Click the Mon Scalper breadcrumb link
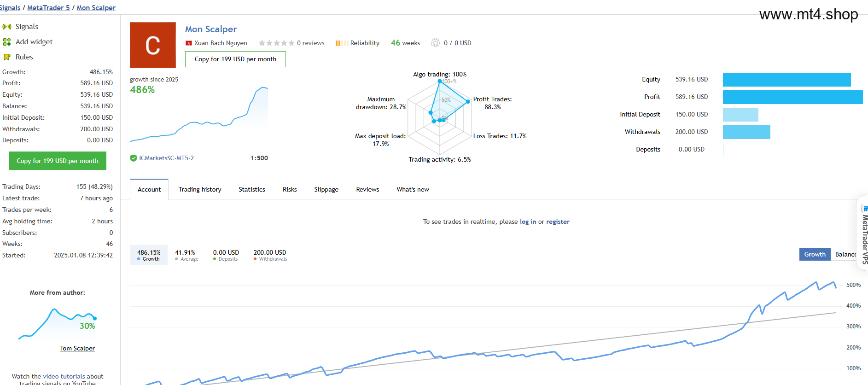This screenshot has width=868, height=385. 96,8
